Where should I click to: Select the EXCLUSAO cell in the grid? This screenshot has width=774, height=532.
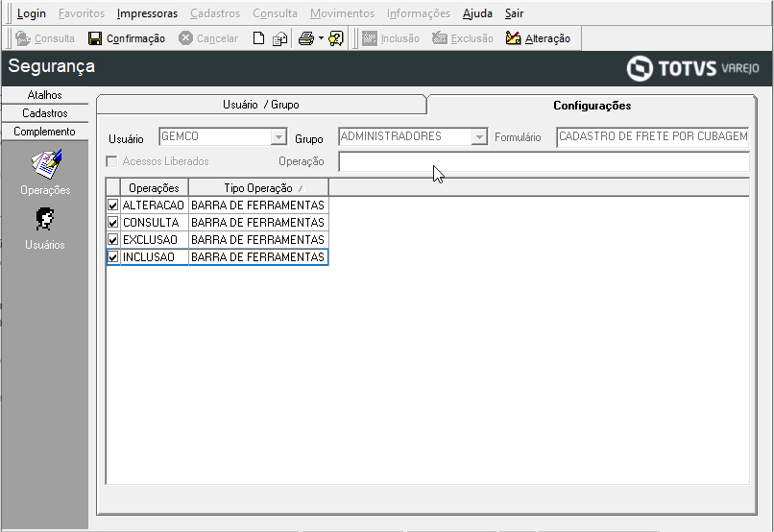154,239
